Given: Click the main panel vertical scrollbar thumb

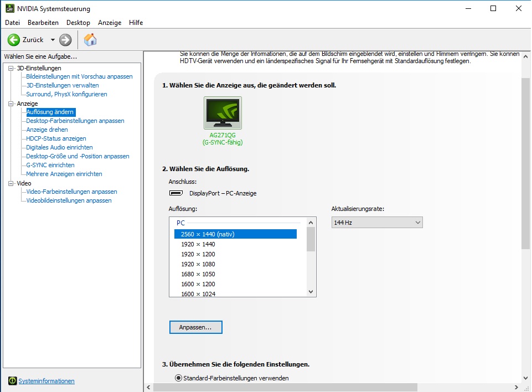Looking at the screenshot, I should tap(525, 163).
